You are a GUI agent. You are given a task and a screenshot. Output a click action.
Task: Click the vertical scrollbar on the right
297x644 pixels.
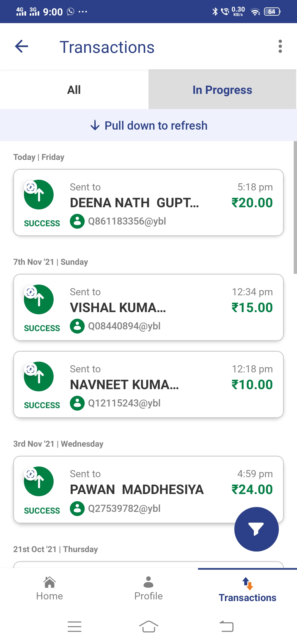295,208
